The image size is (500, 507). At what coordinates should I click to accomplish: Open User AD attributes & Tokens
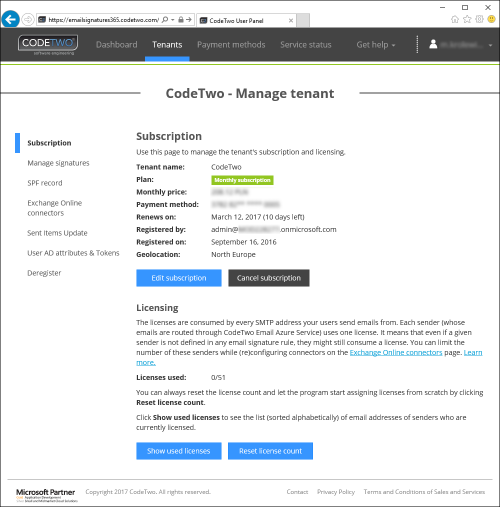click(73, 253)
